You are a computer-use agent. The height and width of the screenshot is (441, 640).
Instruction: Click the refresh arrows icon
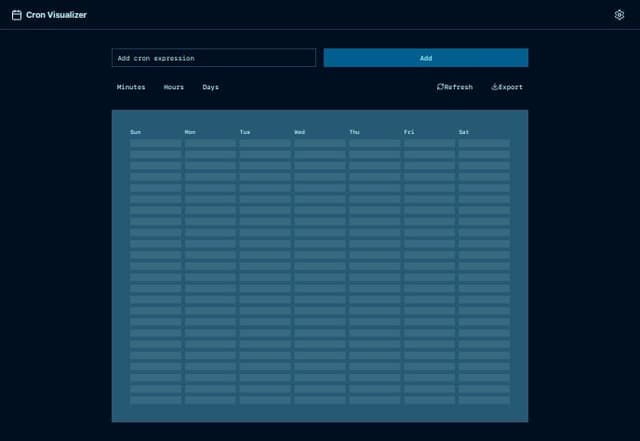[x=440, y=87]
